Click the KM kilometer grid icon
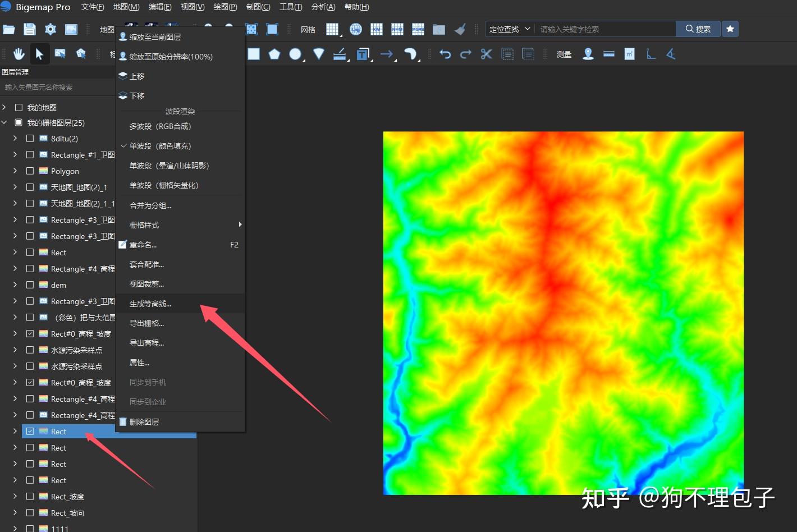Image resolution: width=797 pixels, height=532 pixels. coord(377,29)
